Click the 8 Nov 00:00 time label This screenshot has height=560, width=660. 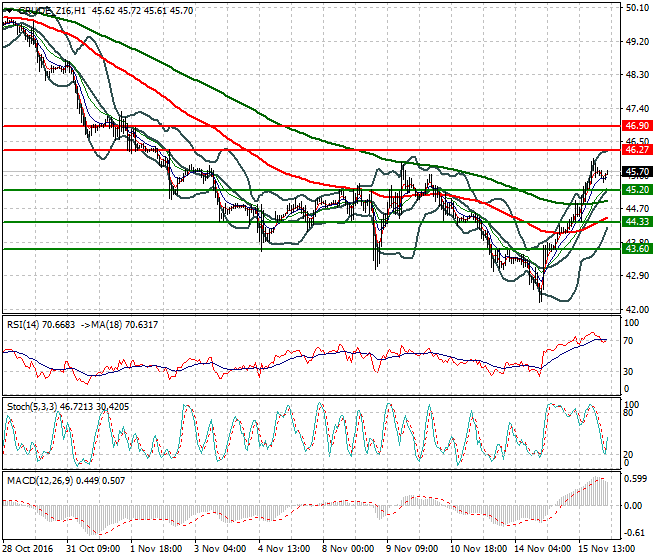pos(348,549)
